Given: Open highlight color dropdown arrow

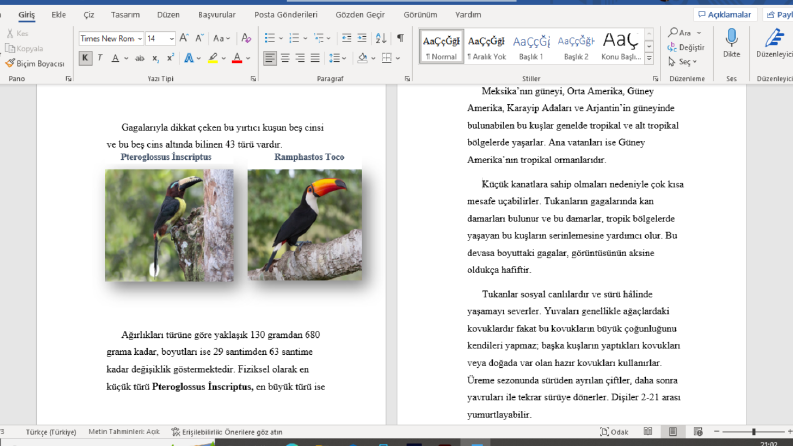Looking at the screenshot, I should click(x=224, y=59).
